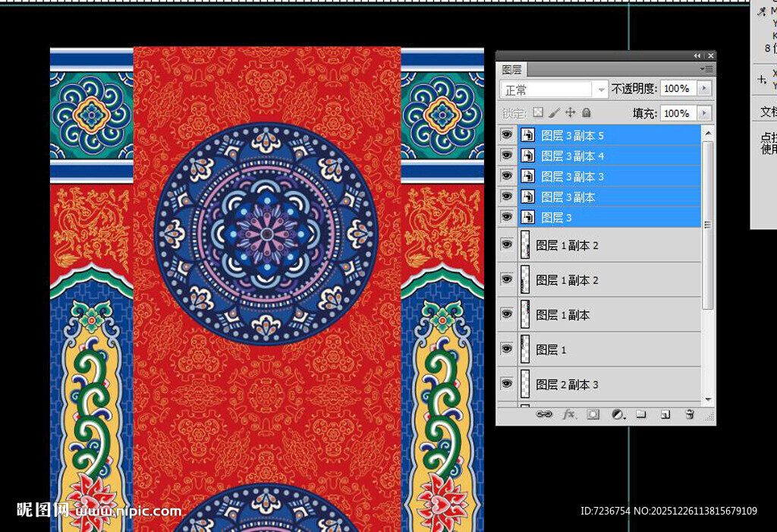
Task: Create new adjustment layer icon
Action: point(618,414)
